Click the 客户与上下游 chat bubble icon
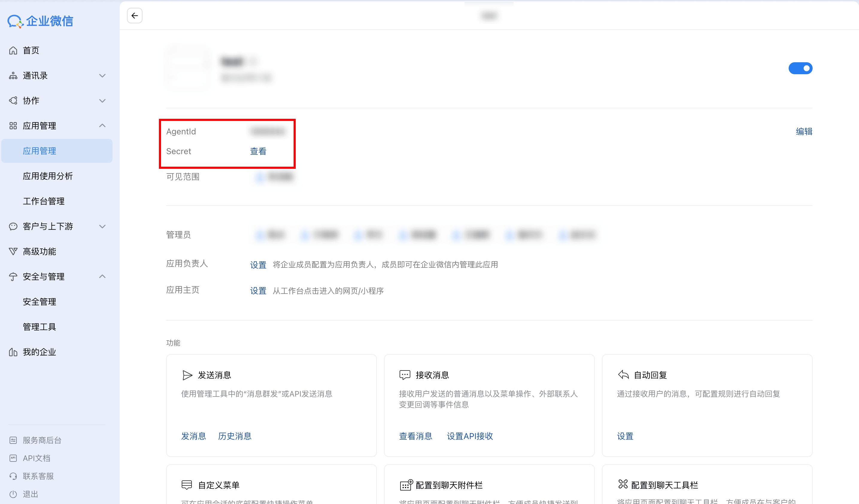This screenshot has height=504, width=859. pyautogui.click(x=13, y=226)
